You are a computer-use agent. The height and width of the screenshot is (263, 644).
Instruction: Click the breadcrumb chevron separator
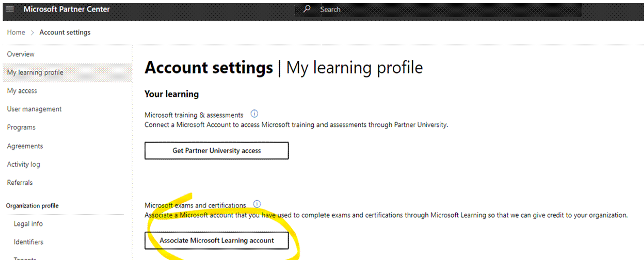pos(32,33)
